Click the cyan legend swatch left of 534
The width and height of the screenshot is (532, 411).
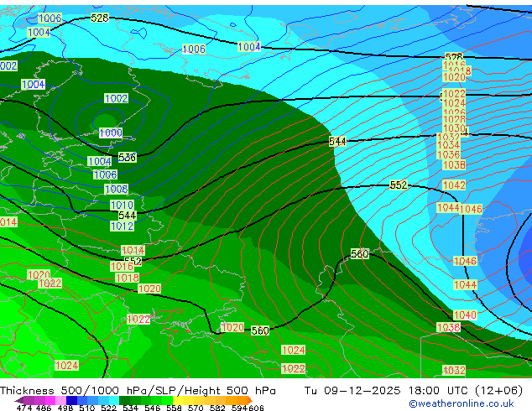(x=114, y=400)
